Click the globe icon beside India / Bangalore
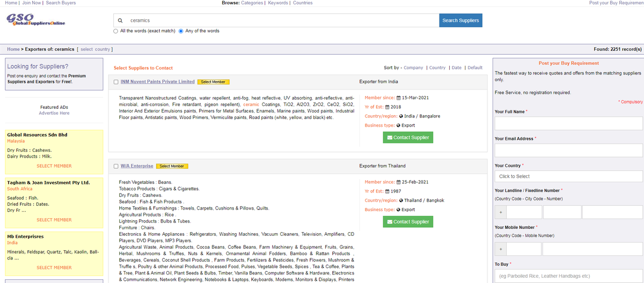Image resolution: width=644 pixels, height=283 pixels. click(x=401, y=116)
